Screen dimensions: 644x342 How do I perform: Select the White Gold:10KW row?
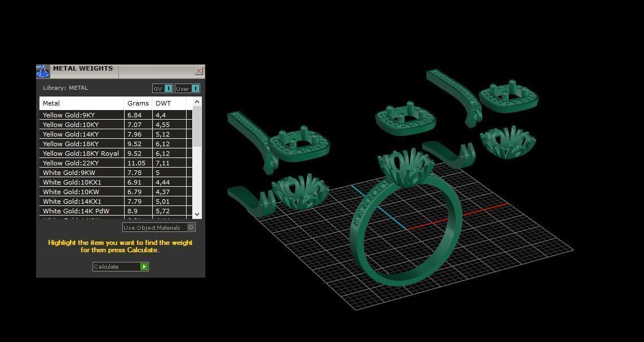(x=116, y=191)
